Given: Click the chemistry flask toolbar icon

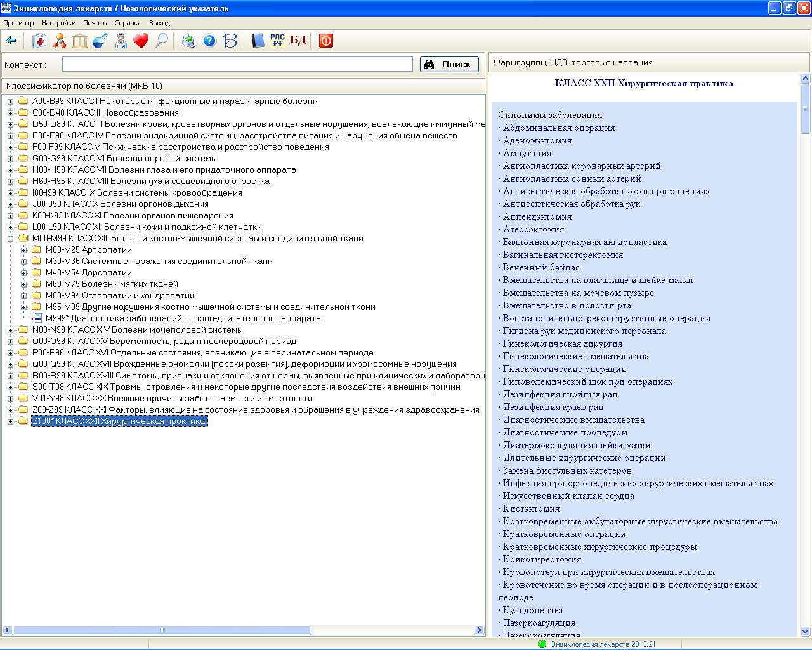Looking at the screenshot, I should point(100,41).
